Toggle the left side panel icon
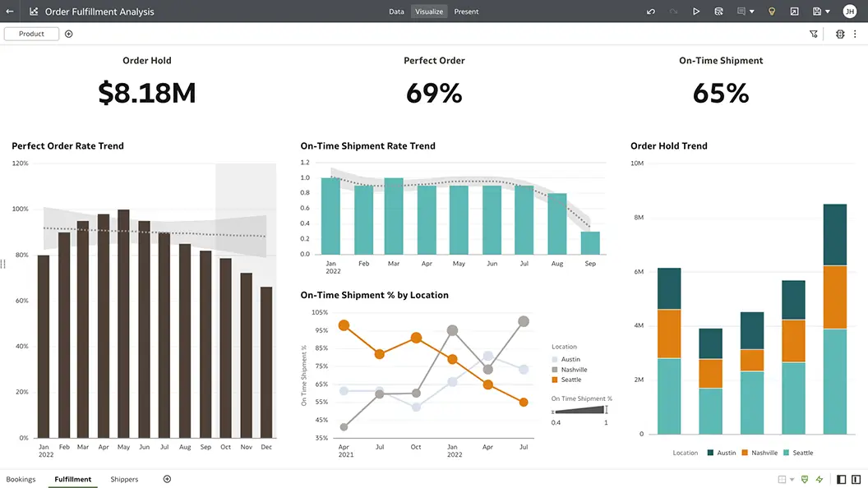Screen dimensions: 868x488 point(842,479)
